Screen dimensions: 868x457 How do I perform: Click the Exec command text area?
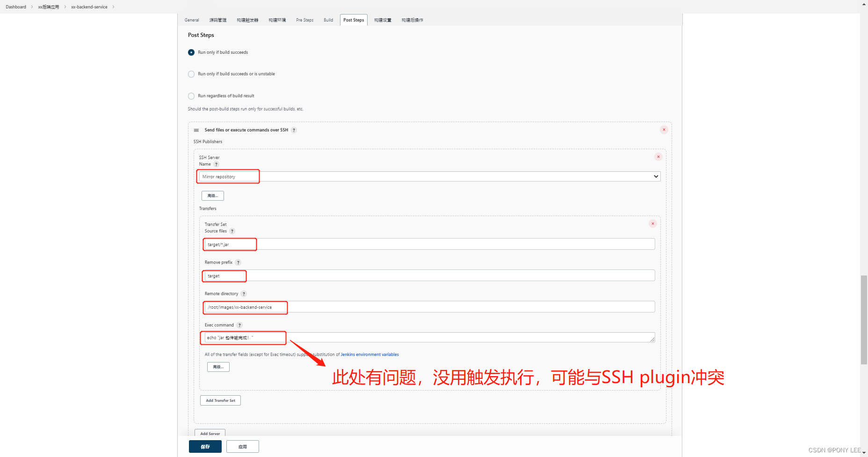(430, 337)
